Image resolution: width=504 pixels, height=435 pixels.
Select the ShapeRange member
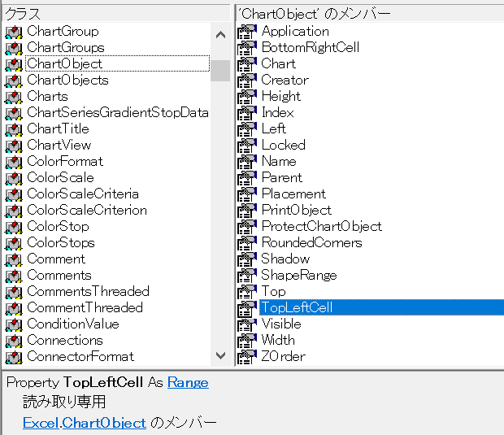pyautogui.click(x=299, y=275)
